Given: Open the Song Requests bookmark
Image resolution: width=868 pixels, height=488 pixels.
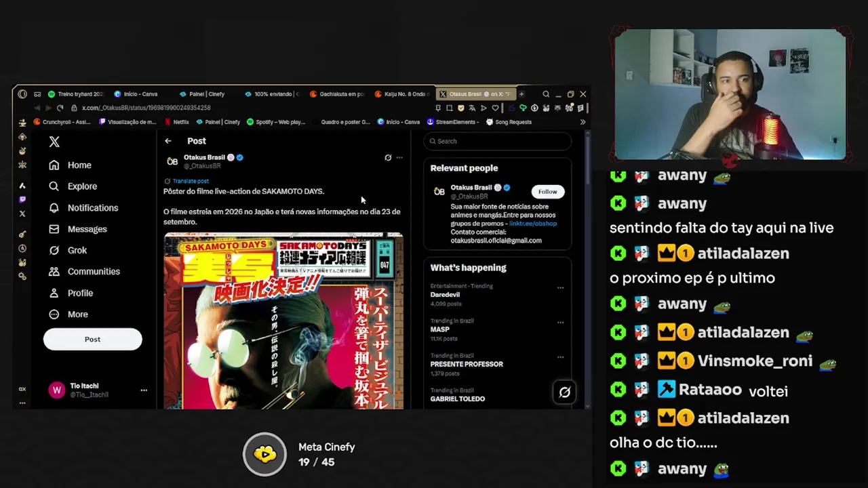Looking at the screenshot, I should click(509, 122).
